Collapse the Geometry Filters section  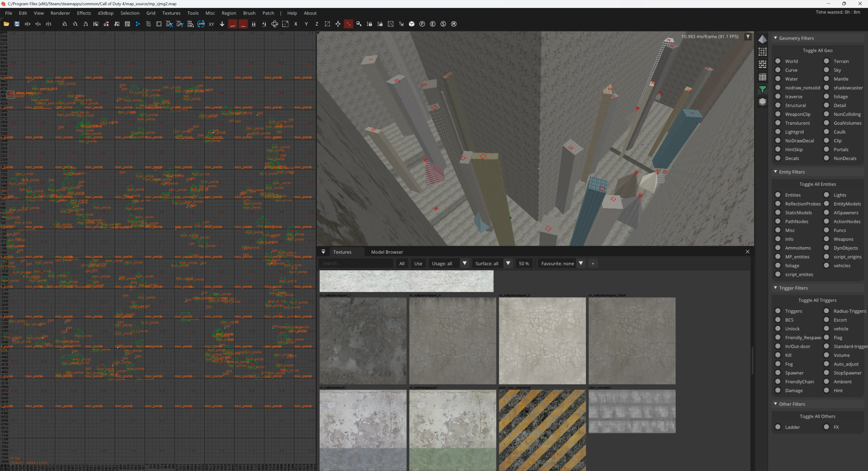pyautogui.click(x=775, y=38)
